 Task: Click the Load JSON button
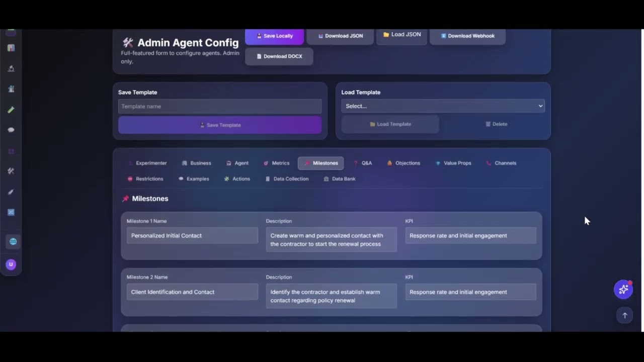pyautogui.click(x=401, y=35)
